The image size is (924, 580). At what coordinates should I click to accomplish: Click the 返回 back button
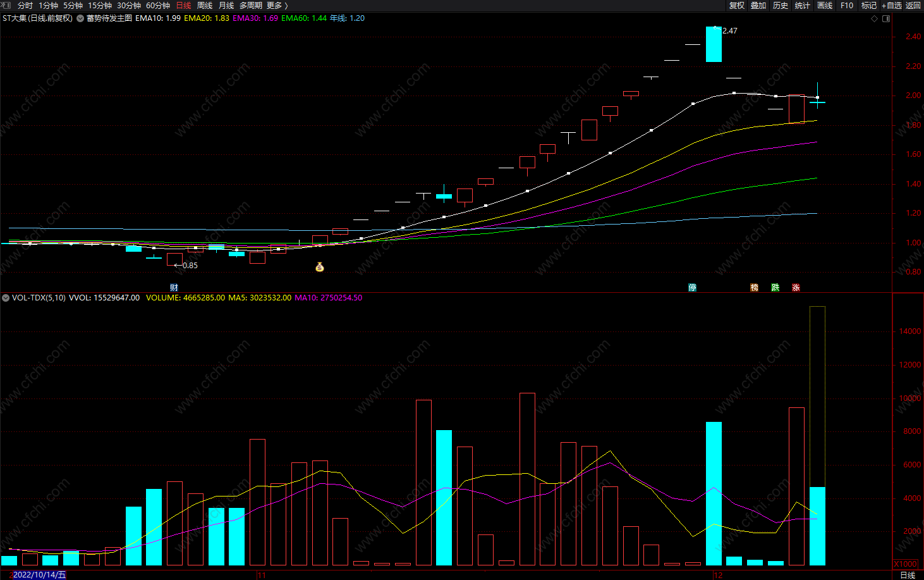click(913, 6)
